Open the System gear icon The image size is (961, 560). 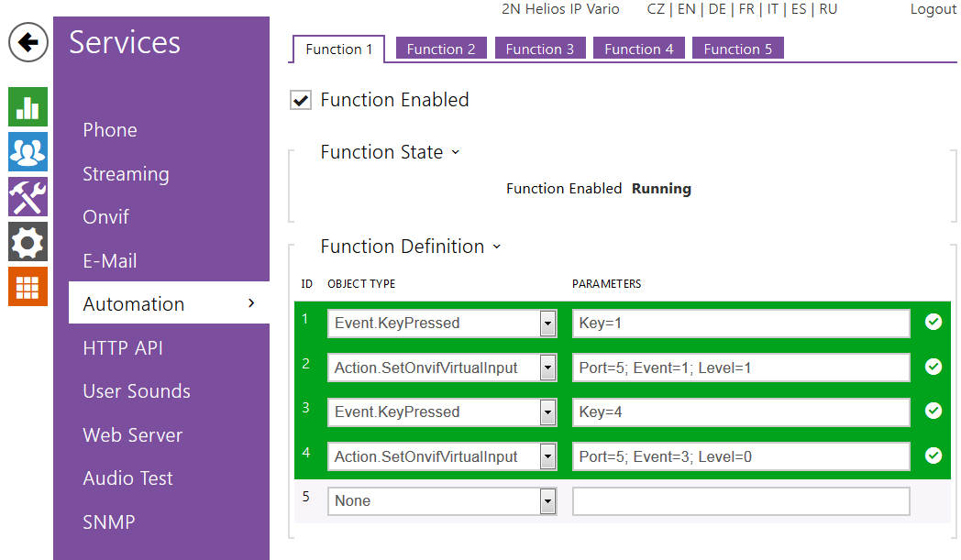pos(28,242)
